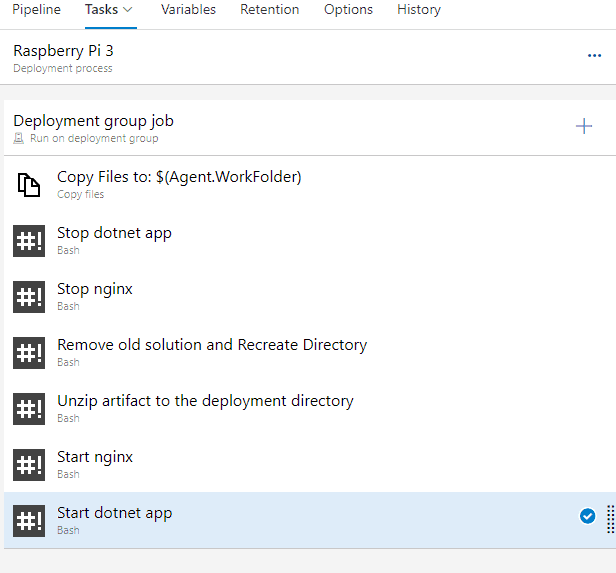Image resolution: width=616 pixels, height=573 pixels.
Task: Click the blue check mark on Start dotnet app
Action: (x=587, y=516)
